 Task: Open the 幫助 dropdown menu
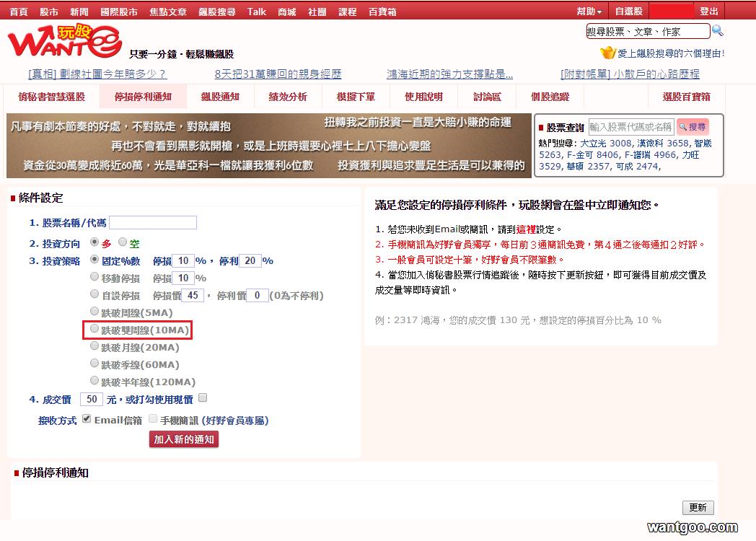pyautogui.click(x=589, y=11)
